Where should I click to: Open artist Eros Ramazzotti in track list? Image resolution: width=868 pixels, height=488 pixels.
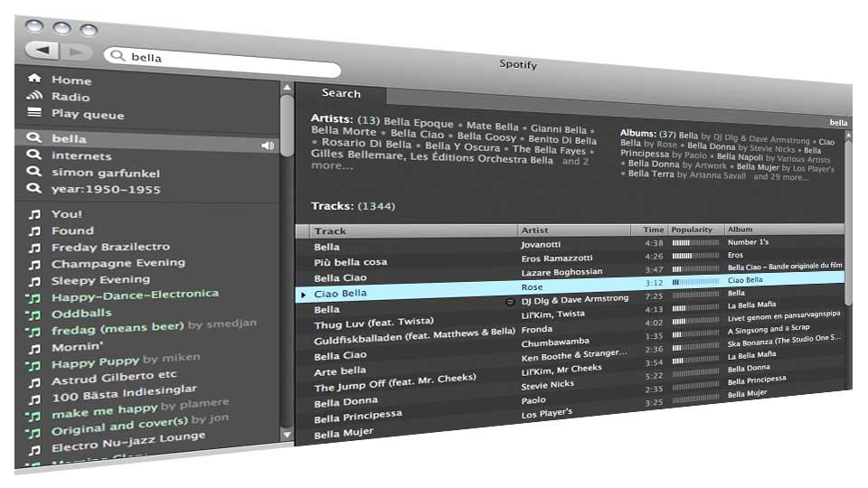click(x=556, y=258)
